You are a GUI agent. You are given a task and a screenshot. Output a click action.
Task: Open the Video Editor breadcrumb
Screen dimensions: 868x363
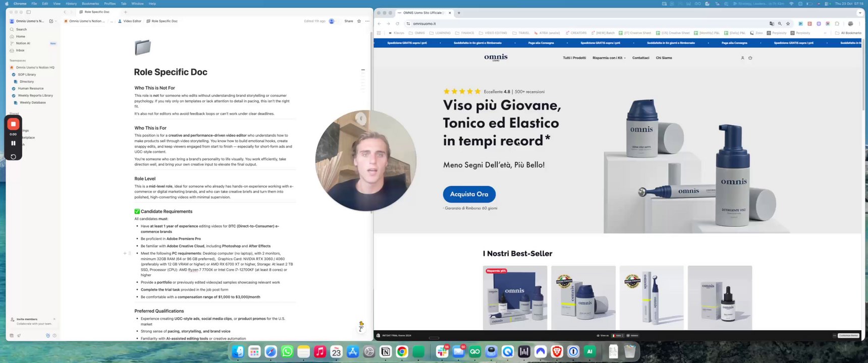click(x=130, y=21)
